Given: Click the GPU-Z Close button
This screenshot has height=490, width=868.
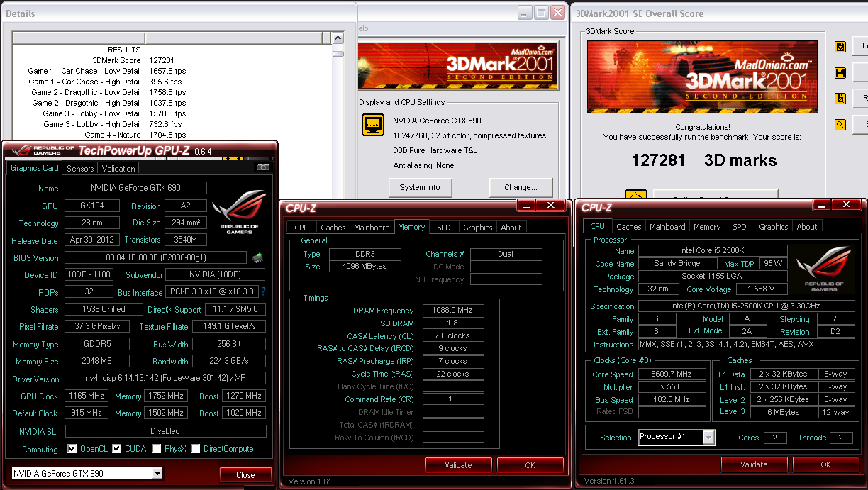Looking at the screenshot, I should coord(245,475).
